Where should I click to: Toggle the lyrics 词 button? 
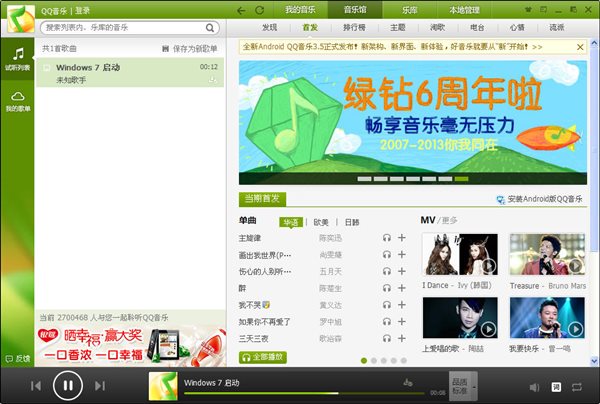point(556,387)
